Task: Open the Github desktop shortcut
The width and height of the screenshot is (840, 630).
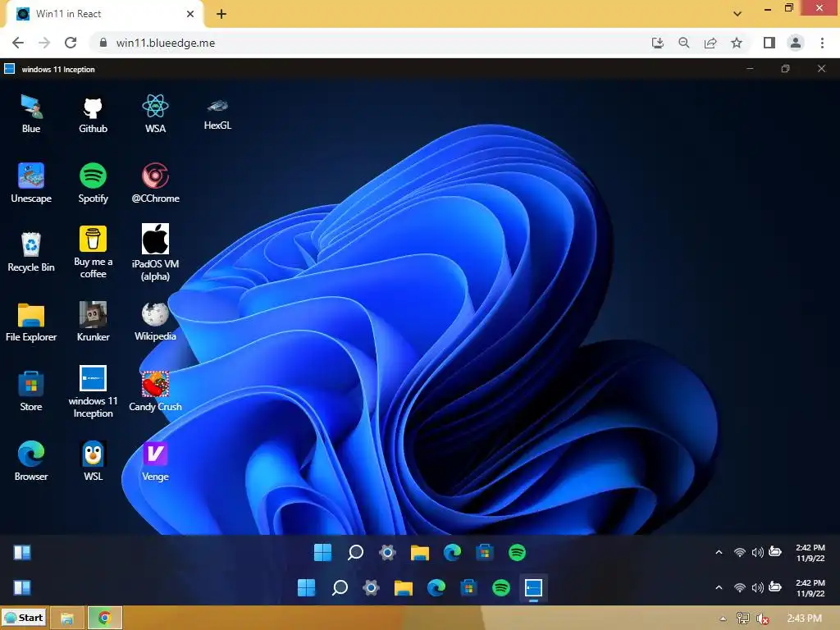Action: 94,113
